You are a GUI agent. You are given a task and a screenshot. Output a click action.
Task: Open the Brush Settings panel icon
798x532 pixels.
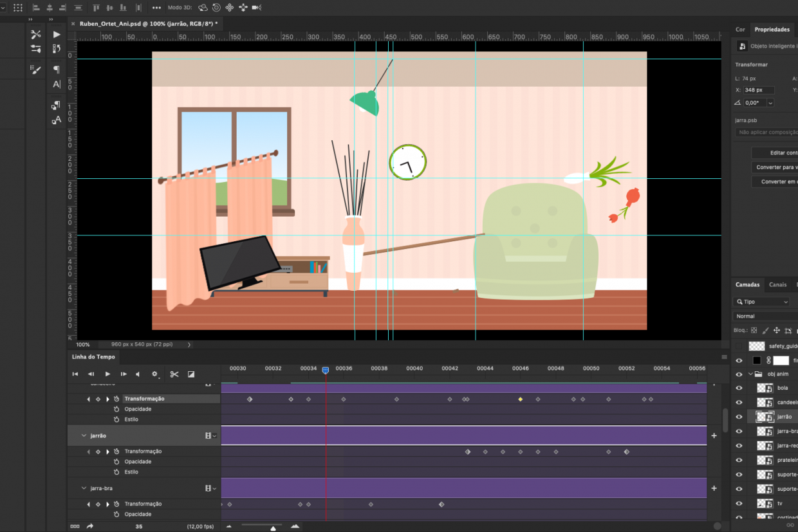coord(35,69)
